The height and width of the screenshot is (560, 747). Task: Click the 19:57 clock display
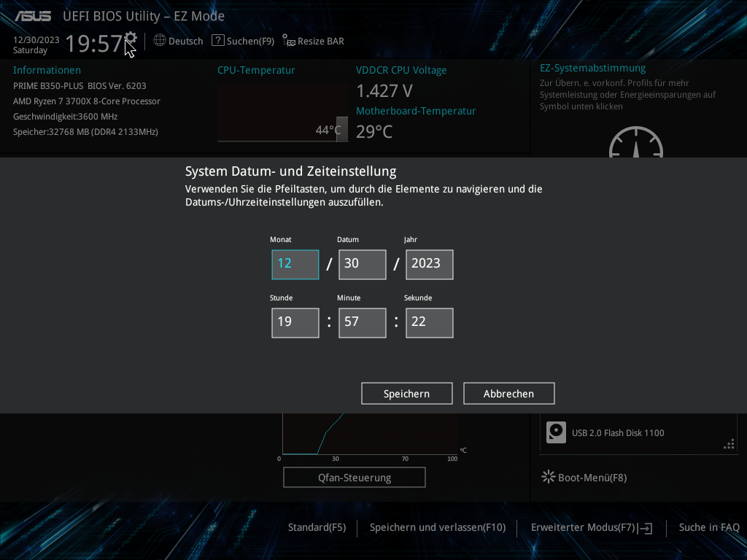[x=94, y=43]
